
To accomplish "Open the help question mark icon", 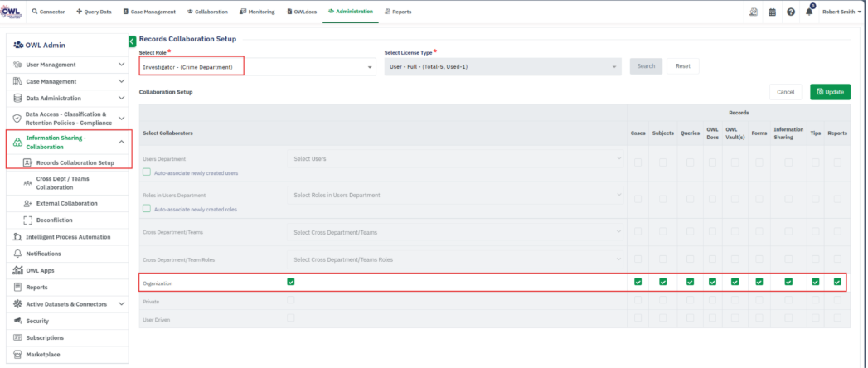I will coord(791,12).
